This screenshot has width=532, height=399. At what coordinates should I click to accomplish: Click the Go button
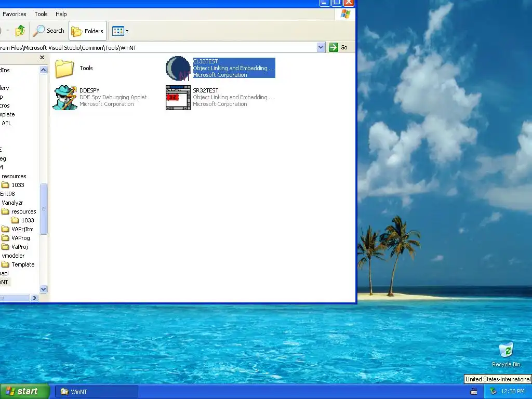[338, 47]
